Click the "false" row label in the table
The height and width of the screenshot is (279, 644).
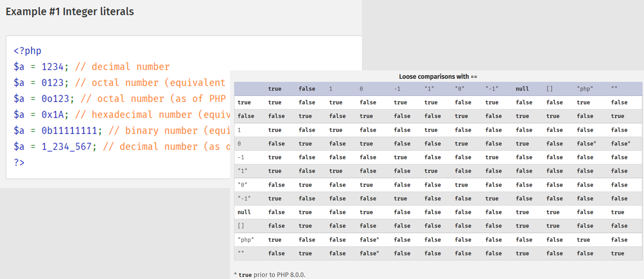246,116
